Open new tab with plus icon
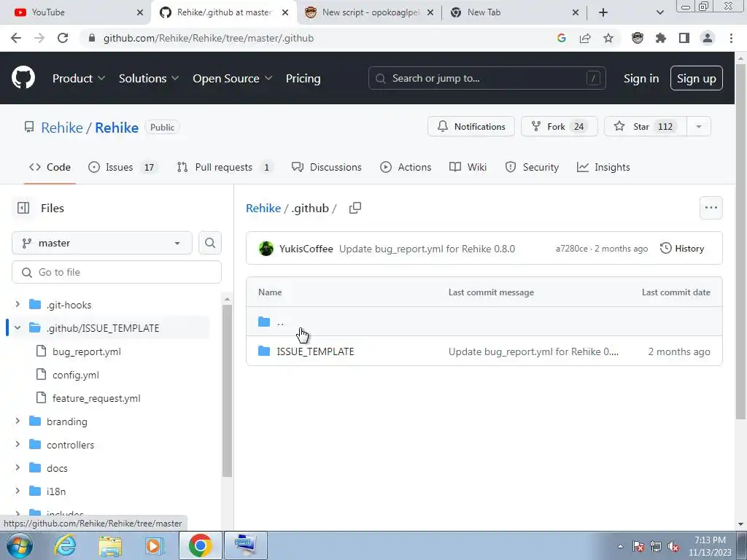This screenshot has height=560, width=747. (603, 12)
